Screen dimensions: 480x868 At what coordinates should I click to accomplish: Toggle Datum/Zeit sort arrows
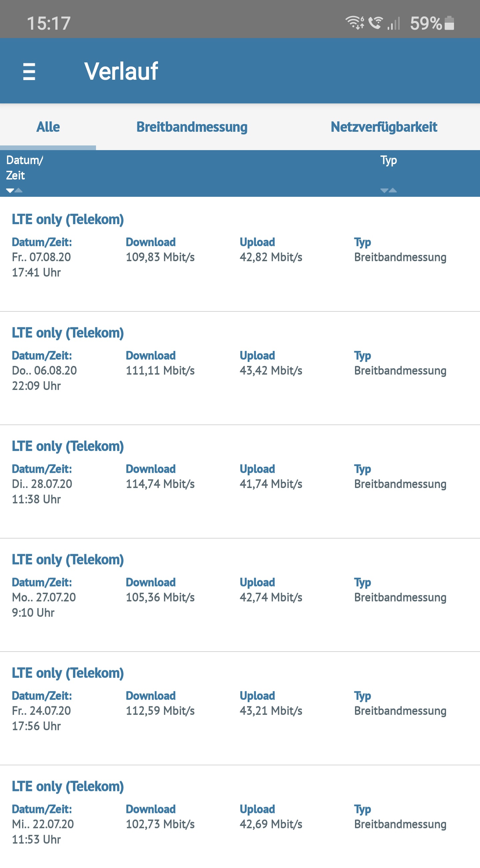(14, 190)
